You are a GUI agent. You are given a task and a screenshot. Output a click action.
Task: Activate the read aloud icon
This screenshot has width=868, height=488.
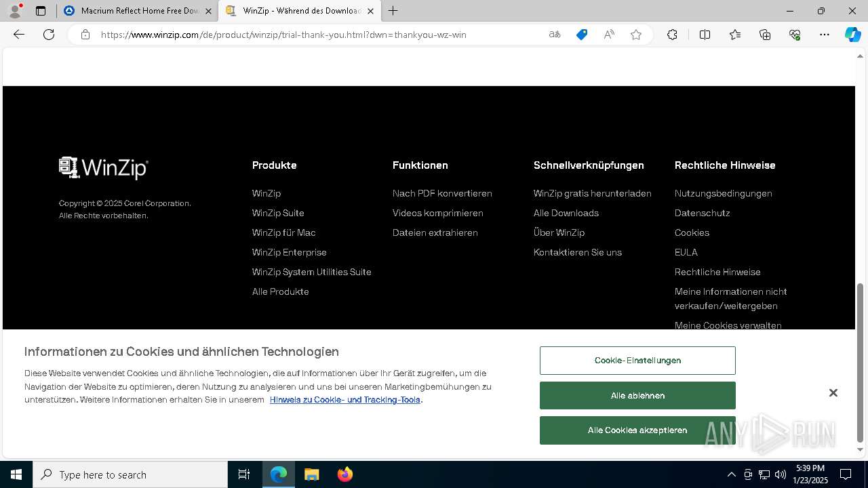tap(609, 35)
